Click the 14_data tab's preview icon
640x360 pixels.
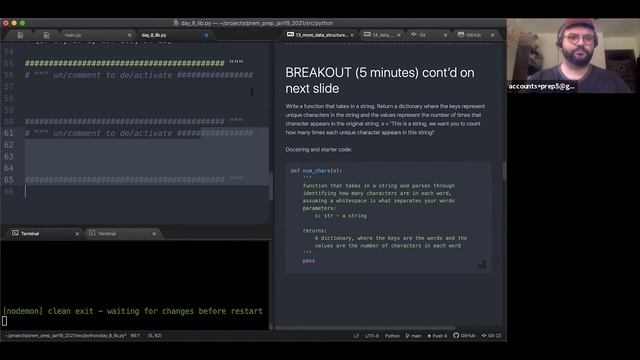coord(367,35)
